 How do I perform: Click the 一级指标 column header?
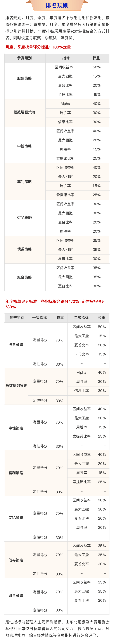click(x=40, y=317)
